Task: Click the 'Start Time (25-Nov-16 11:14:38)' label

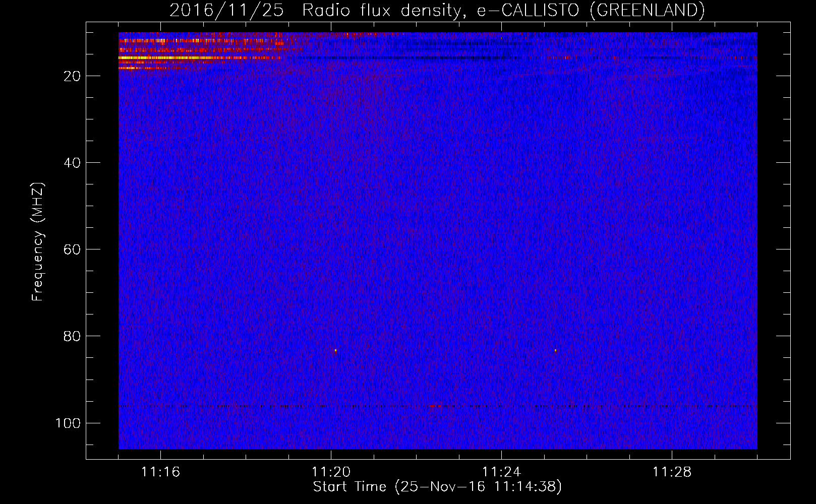Action: point(437,487)
